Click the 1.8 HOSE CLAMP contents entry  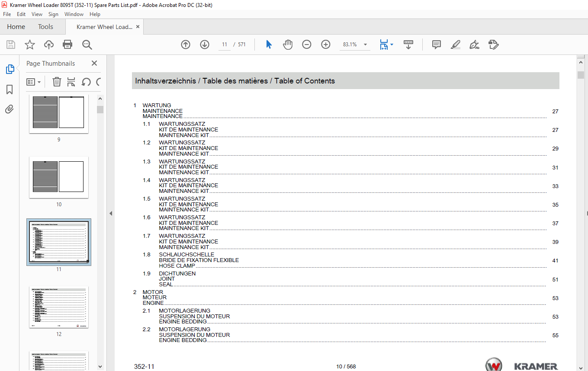coord(350,260)
